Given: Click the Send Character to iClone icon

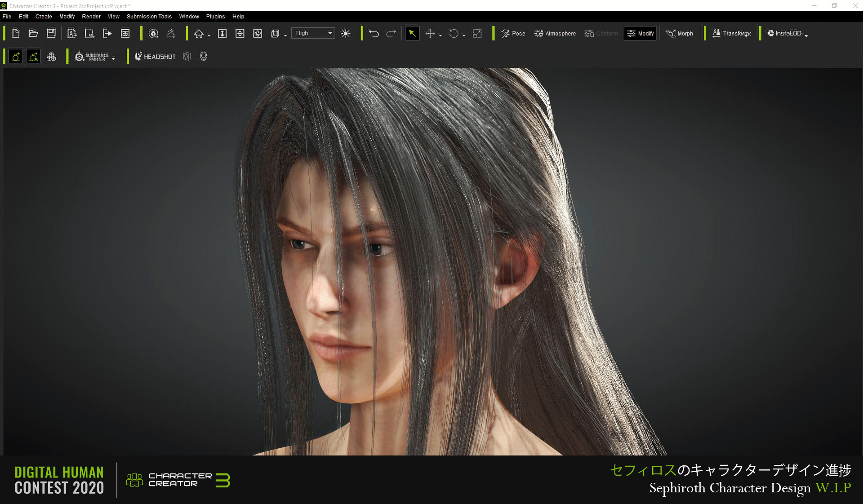Looking at the screenshot, I should [x=153, y=33].
